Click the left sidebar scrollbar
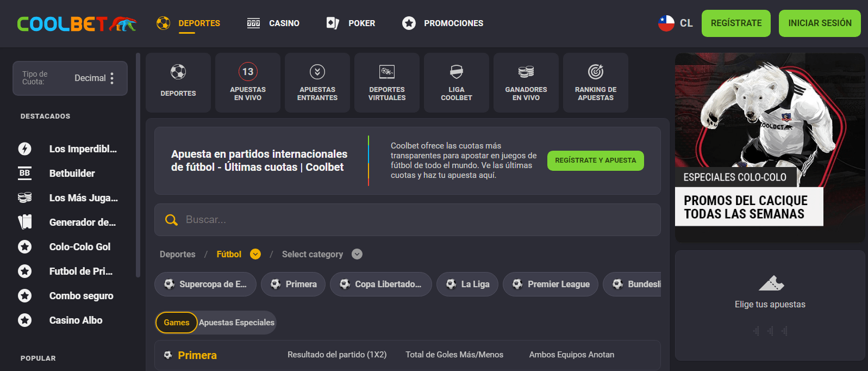 pos(138,165)
